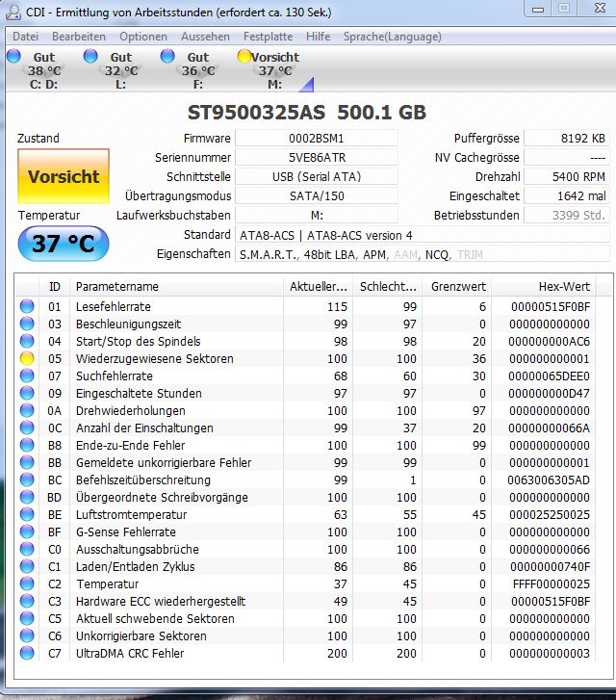This screenshot has width=616, height=700.
Task: Click the status icon for Laden/Entladen Zyklus
Action: pyautogui.click(x=27, y=566)
